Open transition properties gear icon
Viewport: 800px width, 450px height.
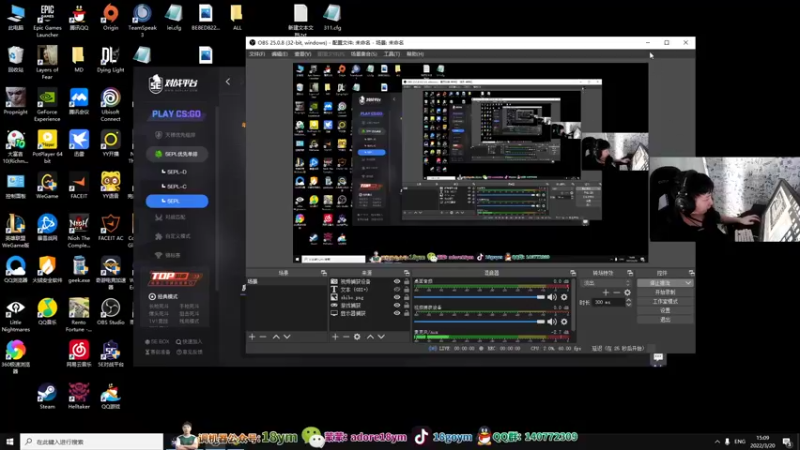(x=628, y=292)
